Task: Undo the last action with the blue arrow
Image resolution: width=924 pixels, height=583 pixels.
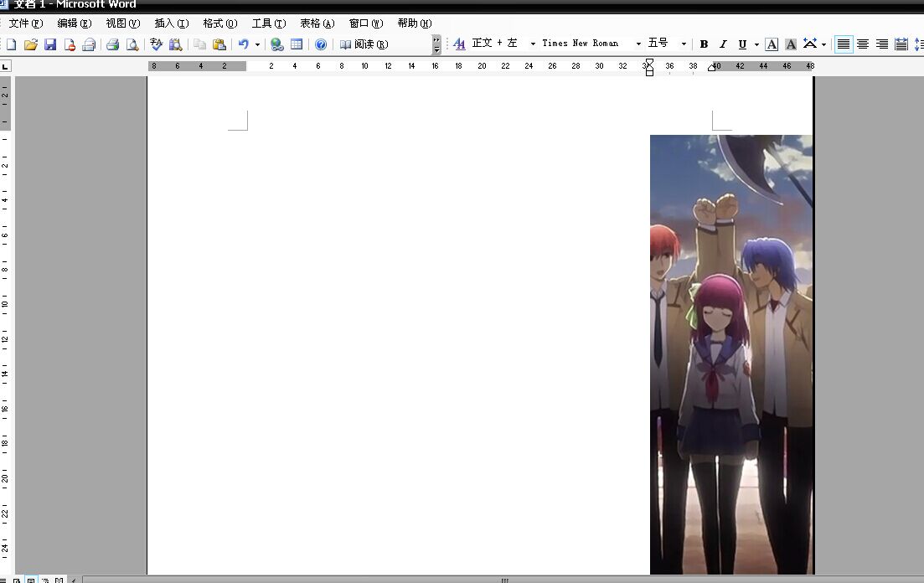Action: pyautogui.click(x=244, y=44)
